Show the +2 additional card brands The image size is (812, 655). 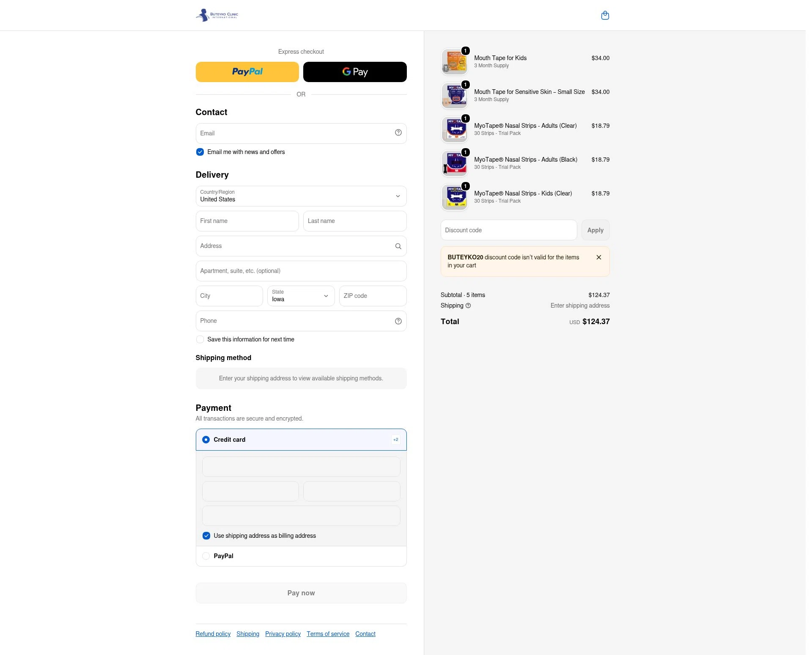(x=395, y=440)
